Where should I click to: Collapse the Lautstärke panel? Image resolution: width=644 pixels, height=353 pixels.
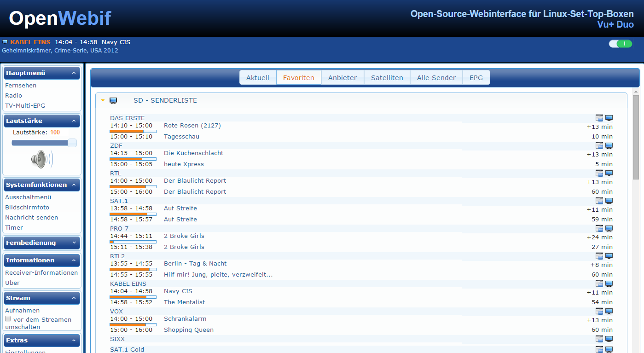74,121
